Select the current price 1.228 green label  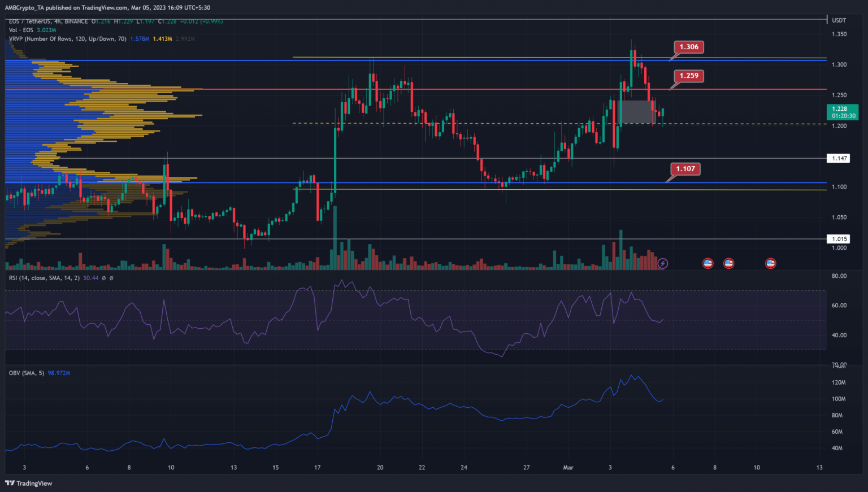pyautogui.click(x=841, y=112)
